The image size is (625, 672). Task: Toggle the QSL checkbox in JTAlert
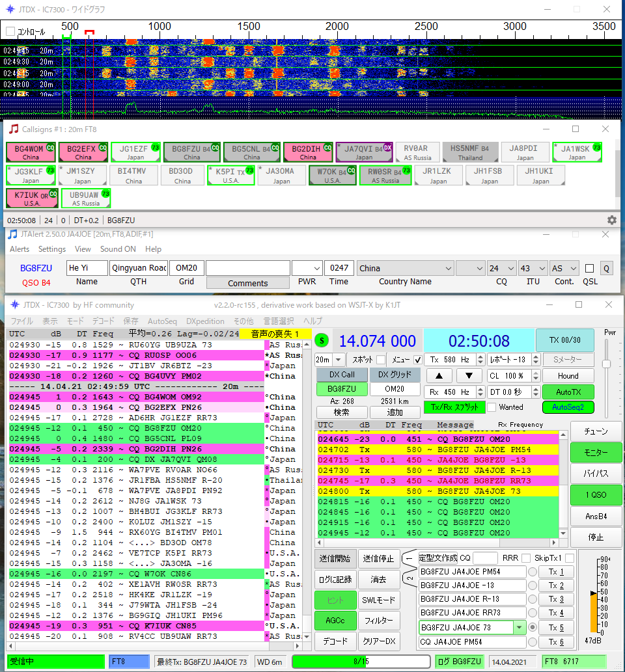589,268
